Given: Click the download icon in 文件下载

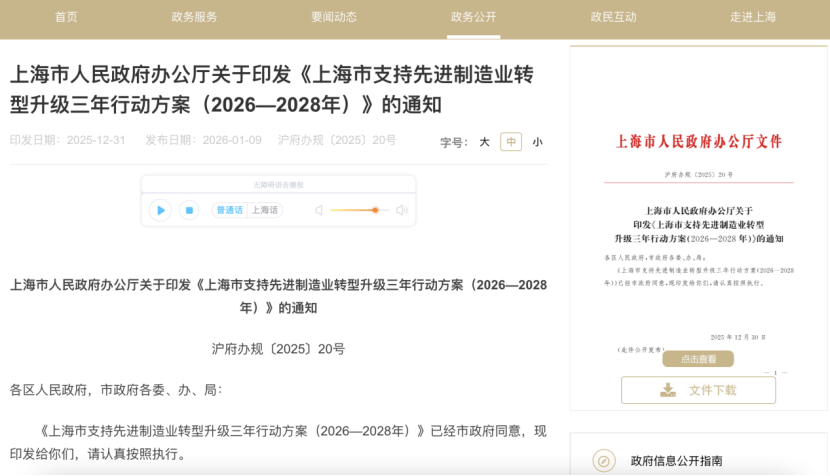Looking at the screenshot, I should pos(667,390).
